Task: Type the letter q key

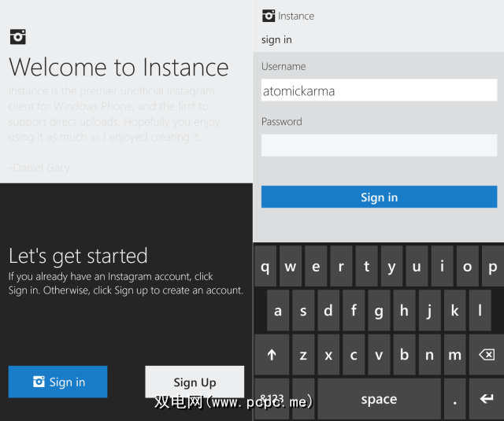Action: point(265,267)
